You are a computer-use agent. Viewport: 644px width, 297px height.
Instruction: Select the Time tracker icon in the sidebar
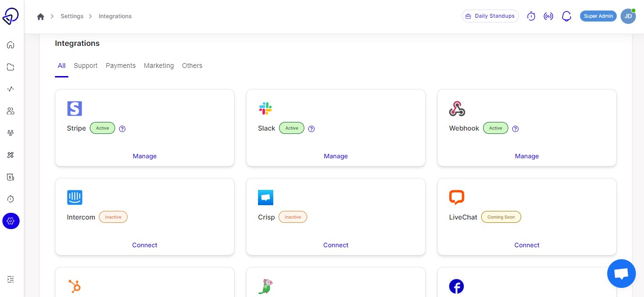pyautogui.click(x=11, y=198)
